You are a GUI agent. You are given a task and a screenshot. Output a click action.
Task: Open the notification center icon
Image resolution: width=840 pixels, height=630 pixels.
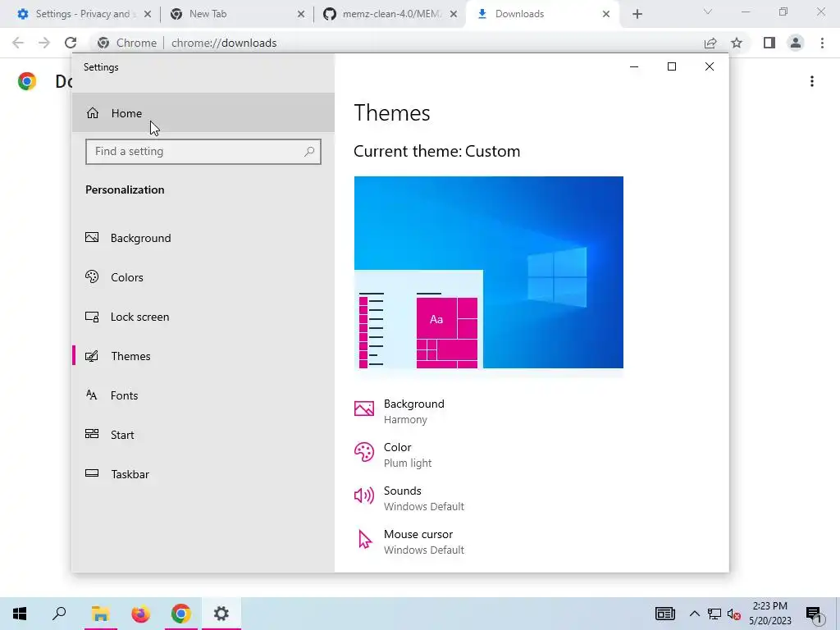click(x=814, y=614)
